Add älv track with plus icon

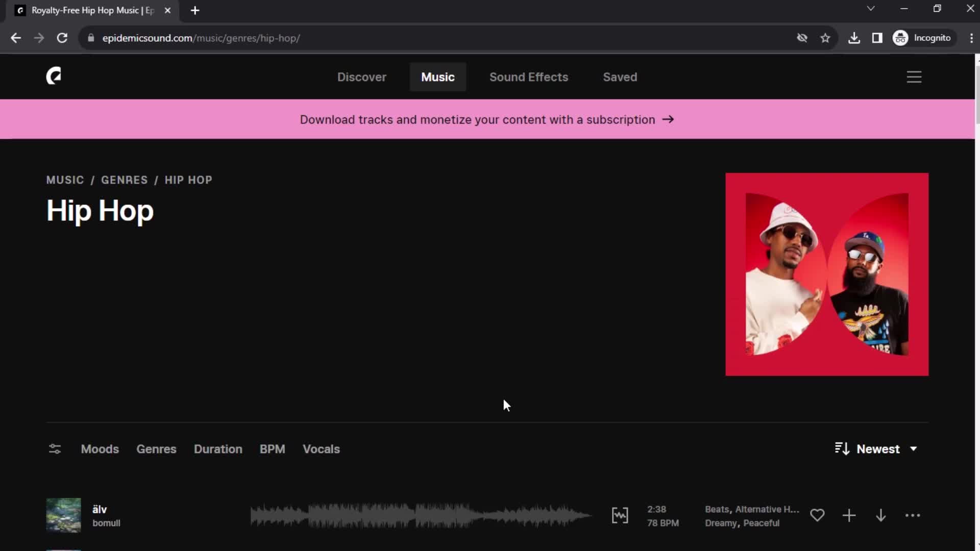coord(849,515)
